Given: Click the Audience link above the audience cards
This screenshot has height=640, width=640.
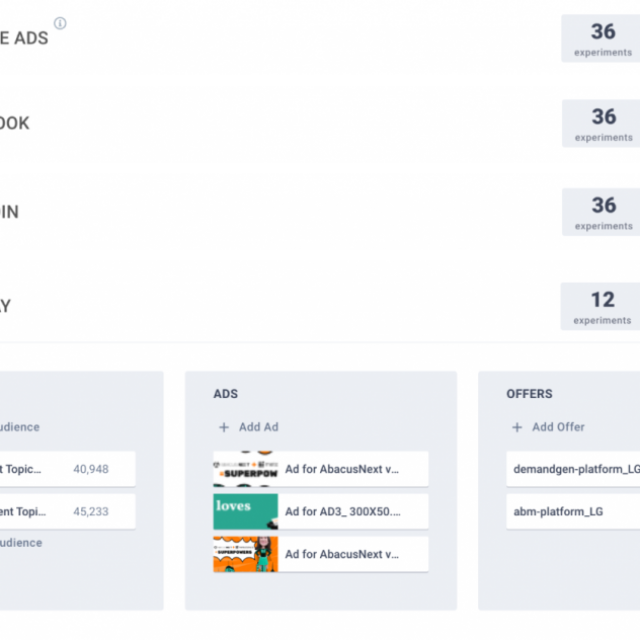Looking at the screenshot, I should (19, 427).
